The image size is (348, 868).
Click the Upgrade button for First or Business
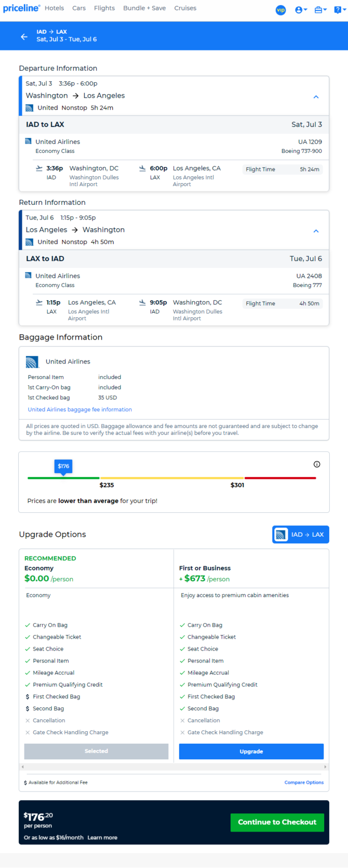tap(251, 752)
